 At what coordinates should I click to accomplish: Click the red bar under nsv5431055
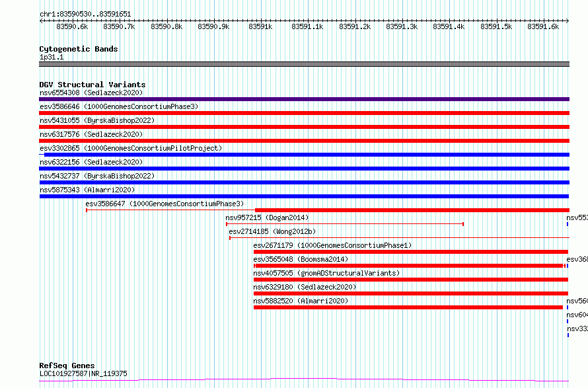pos(304,127)
